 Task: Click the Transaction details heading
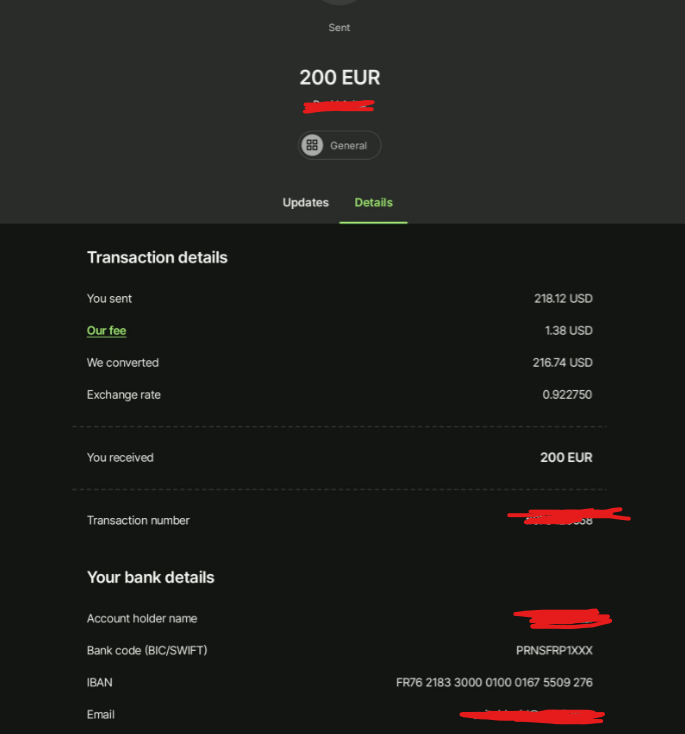(x=157, y=257)
